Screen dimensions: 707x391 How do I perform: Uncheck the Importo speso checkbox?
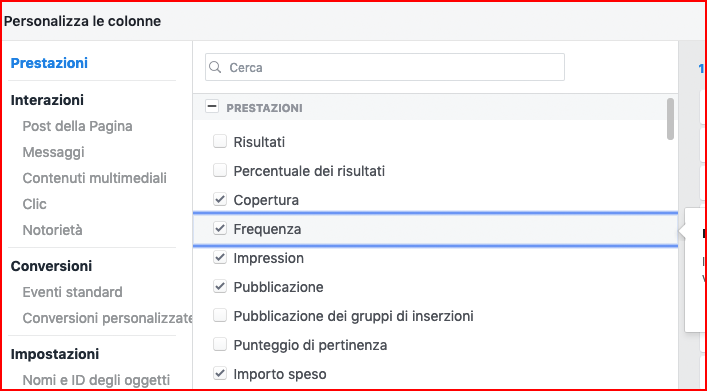[220, 373]
